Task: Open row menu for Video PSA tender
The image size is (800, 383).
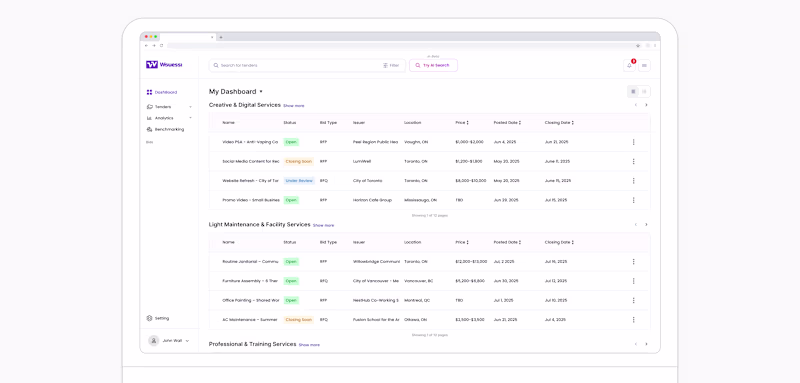Action: tap(634, 142)
